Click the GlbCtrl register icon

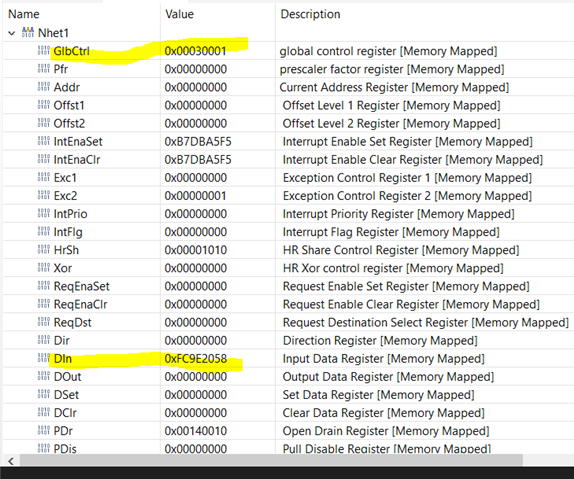[x=44, y=51]
